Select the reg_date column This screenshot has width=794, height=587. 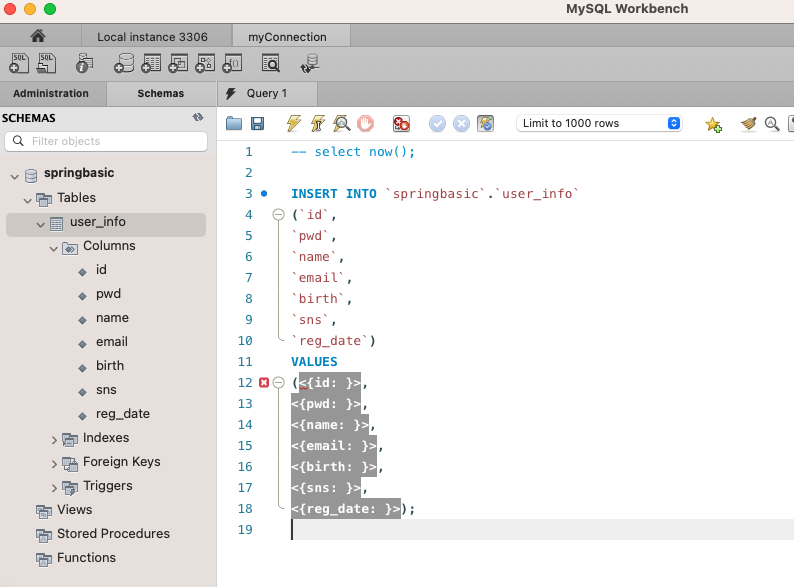pos(123,414)
